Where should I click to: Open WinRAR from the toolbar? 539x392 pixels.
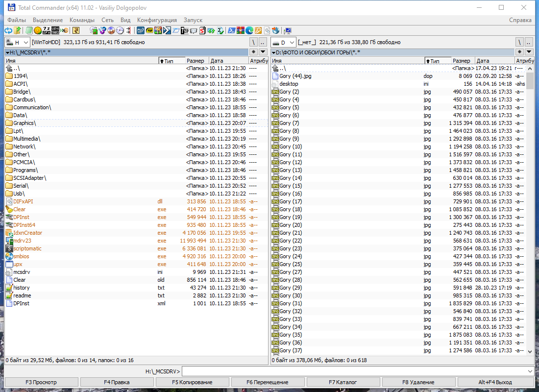pyautogui.click(x=241, y=30)
